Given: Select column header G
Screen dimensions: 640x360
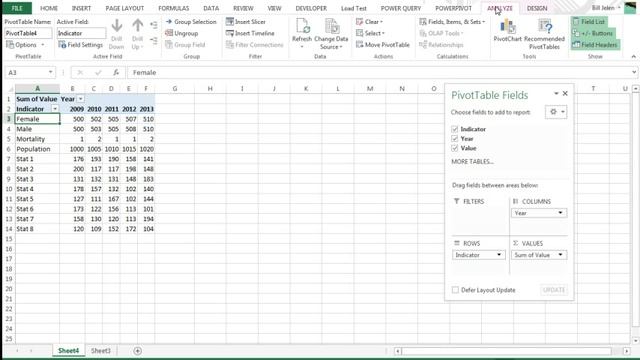Looking at the screenshot, I should click(175, 89).
